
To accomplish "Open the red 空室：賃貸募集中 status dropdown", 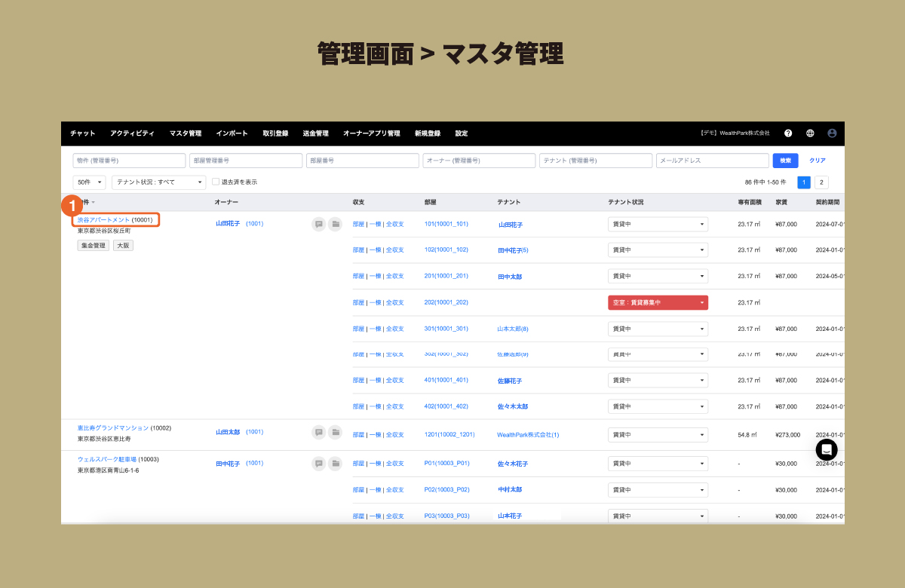I will [658, 303].
